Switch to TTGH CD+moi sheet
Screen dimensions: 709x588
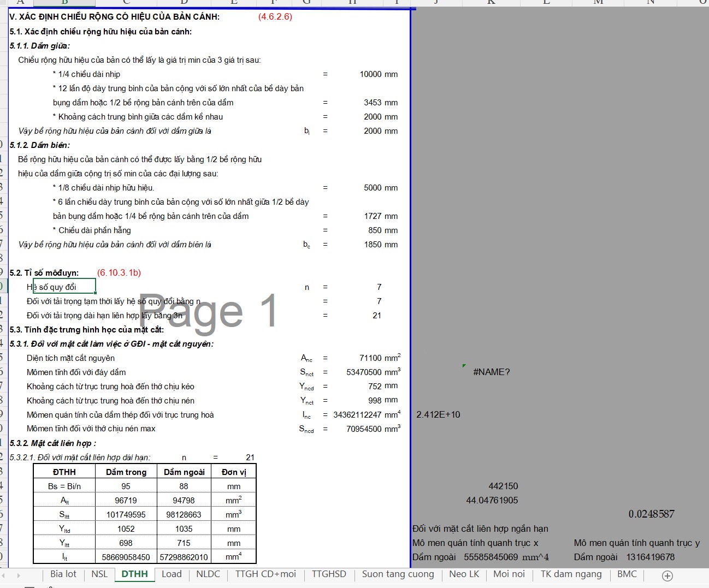(265, 574)
